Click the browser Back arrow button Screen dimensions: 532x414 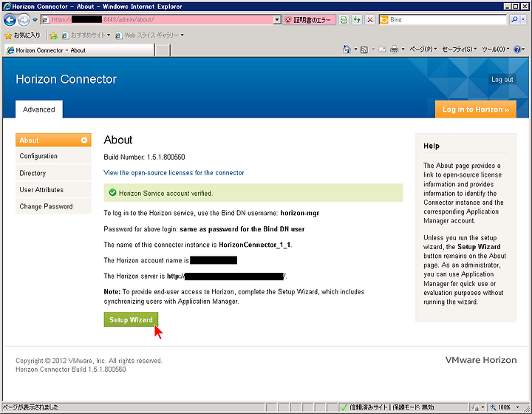coord(10,20)
